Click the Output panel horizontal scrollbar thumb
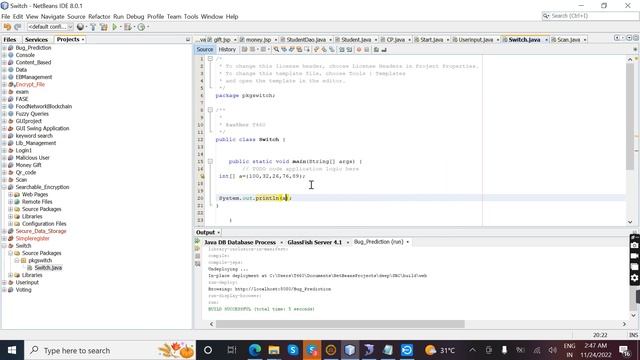 coord(340,324)
